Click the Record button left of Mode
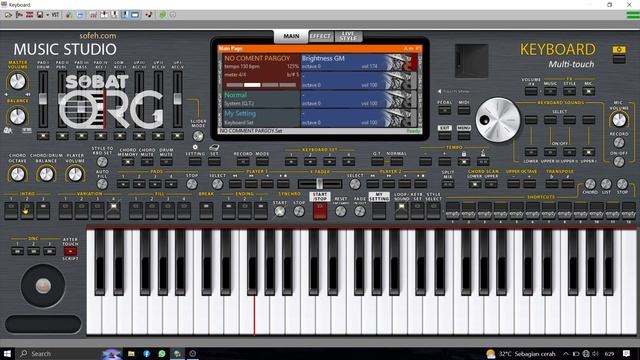This screenshot has width=640, height=360. (x=243, y=162)
